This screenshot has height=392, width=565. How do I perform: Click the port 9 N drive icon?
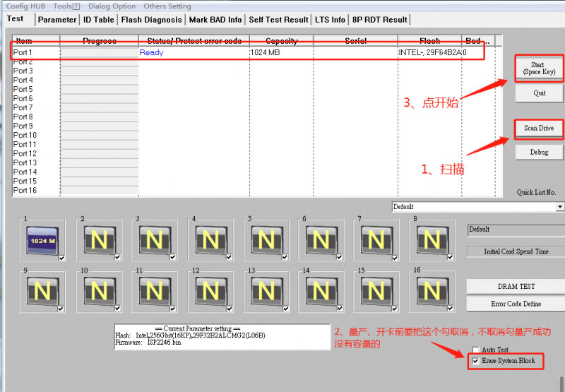tap(42, 292)
